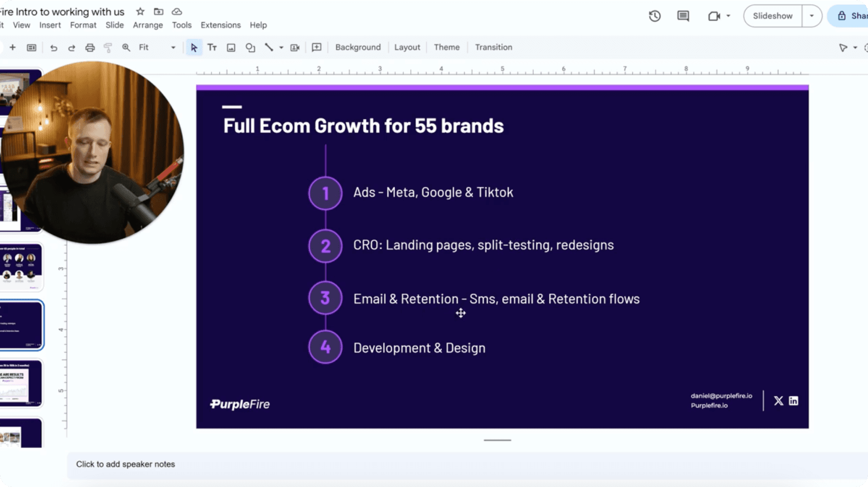Undo last action
The width and height of the screenshot is (868, 487).
[x=53, y=48]
